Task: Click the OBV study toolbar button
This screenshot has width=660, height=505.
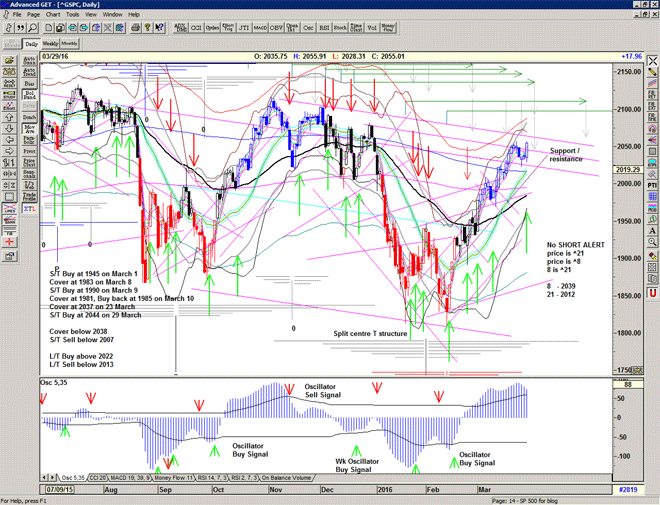Action: 278,28
